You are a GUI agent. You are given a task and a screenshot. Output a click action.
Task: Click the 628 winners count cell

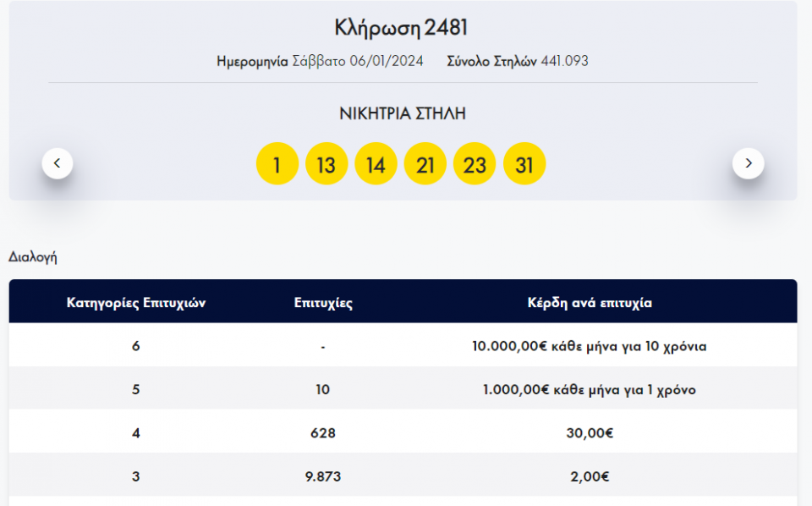(x=323, y=433)
